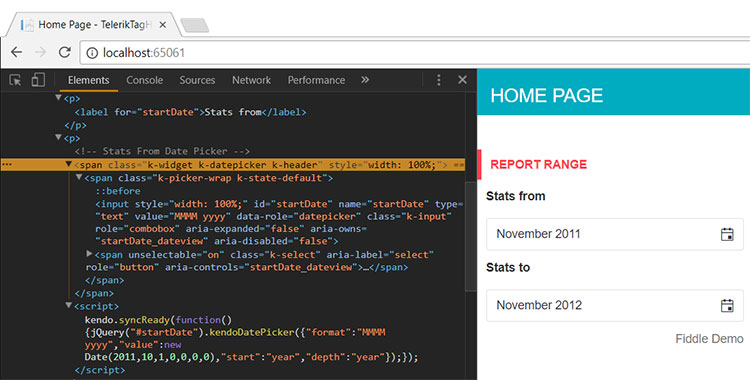Click the collapsed ellipsis inside k-select span
Image resolution: width=750 pixels, height=380 pixels.
[365, 267]
